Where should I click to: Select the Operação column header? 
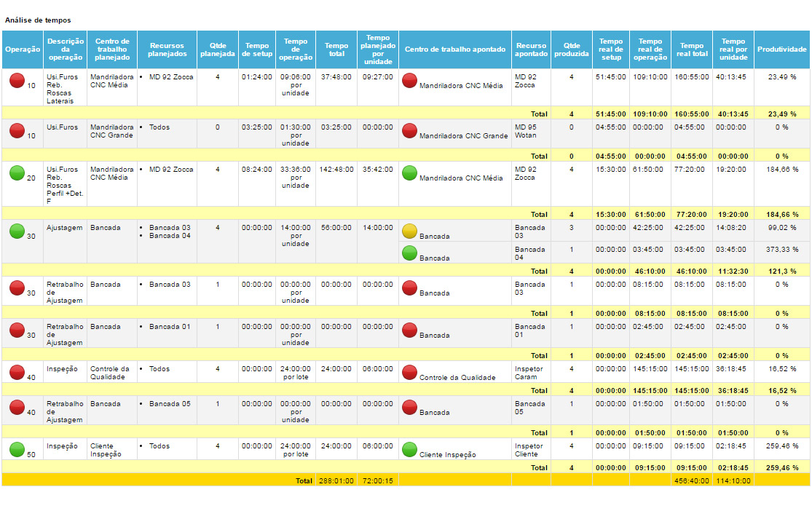click(x=23, y=49)
